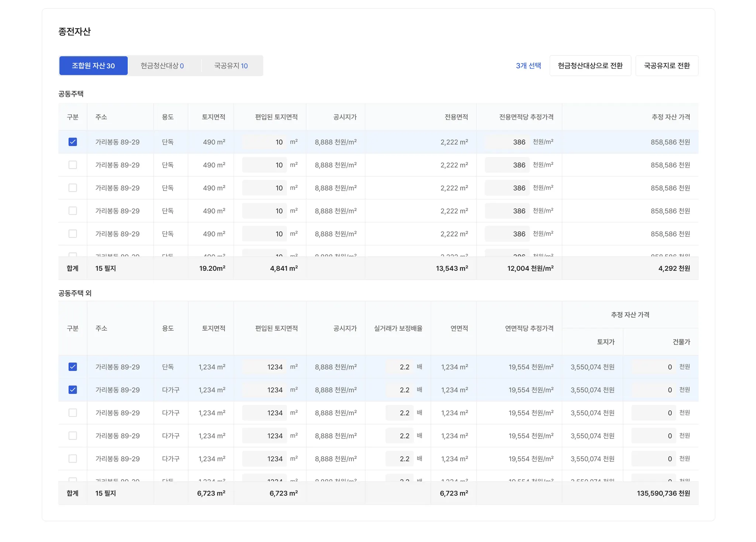Check the third 공동주택 row checkbox

click(x=73, y=188)
